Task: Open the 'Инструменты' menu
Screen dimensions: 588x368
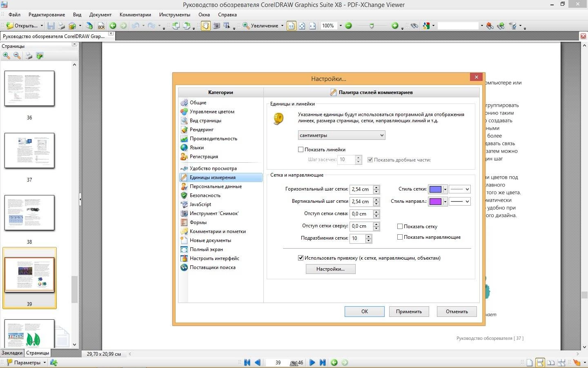Action: pyautogui.click(x=175, y=15)
